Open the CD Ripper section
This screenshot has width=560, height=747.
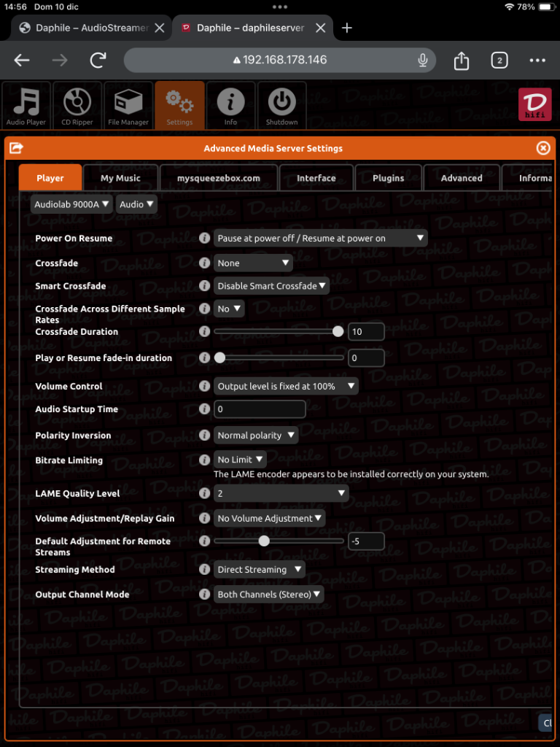77,105
